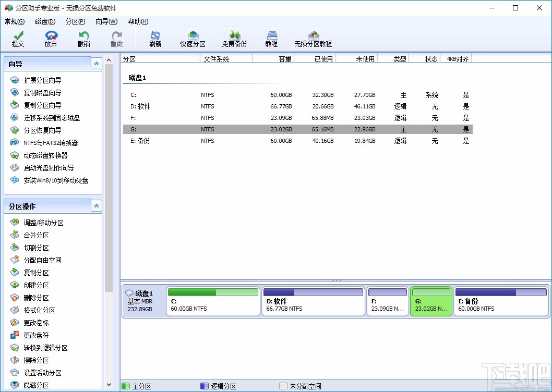Sort by 容量 column header
552x392 pixels.
[273, 59]
